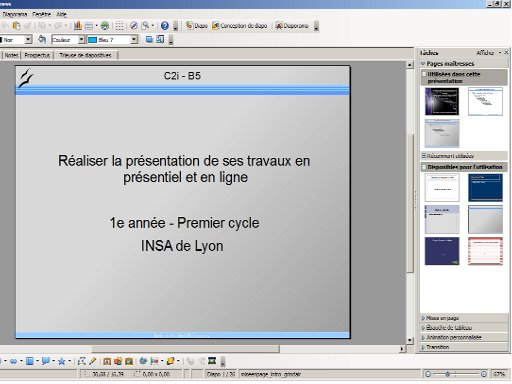Click the vertical scrollbar up arrow

410,65
